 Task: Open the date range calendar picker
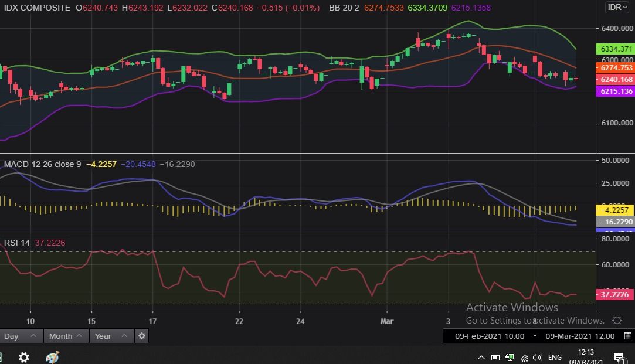628,336
